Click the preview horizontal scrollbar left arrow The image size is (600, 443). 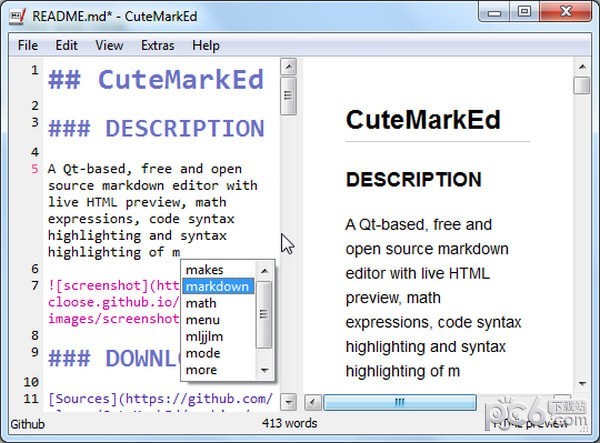click(x=313, y=402)
